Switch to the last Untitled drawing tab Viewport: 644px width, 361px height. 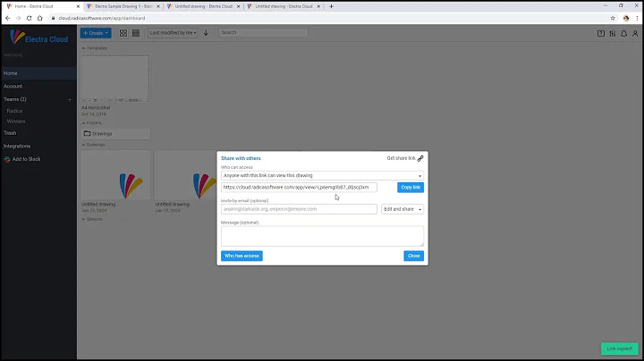click(283, 6)
